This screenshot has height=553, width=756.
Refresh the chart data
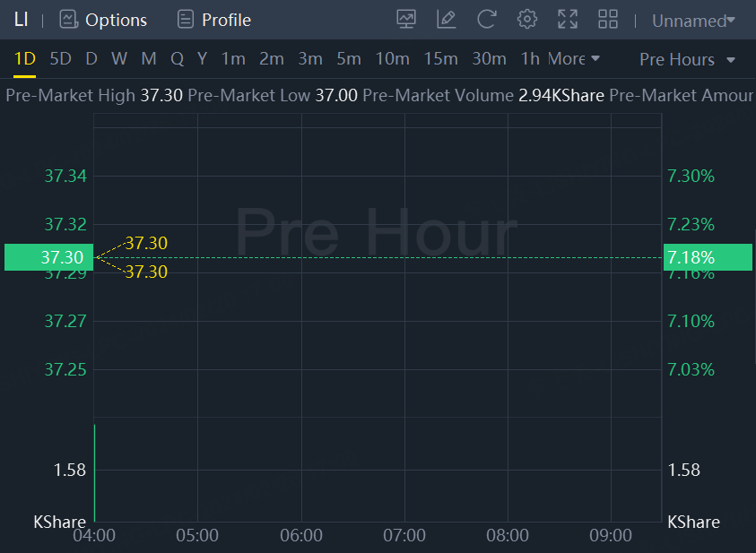tap(486, 19)
